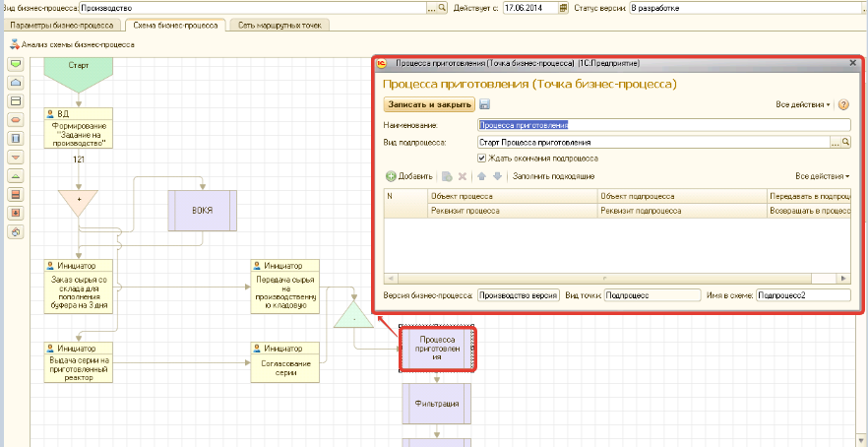This screenshot has width=868, height=447.
Task: Click the move row down arrow
Action: tap(498, 176)
